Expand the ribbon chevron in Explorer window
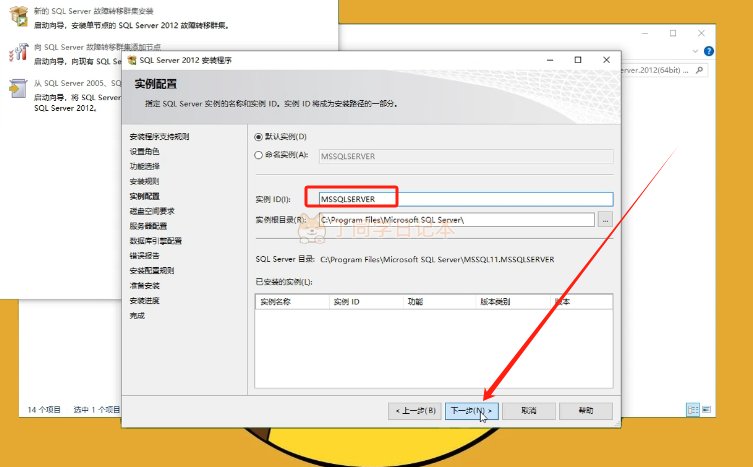This screenshot has height=467, width=753. [695, 51]
